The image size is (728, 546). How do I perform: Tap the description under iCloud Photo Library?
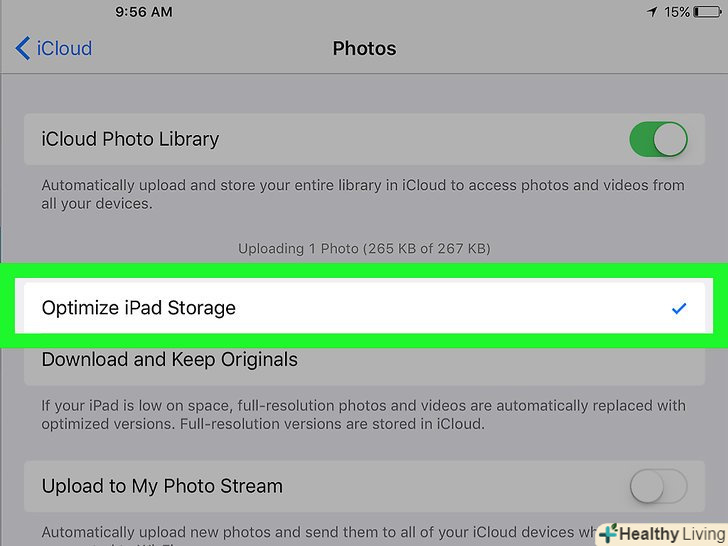(x=362, y=194)
